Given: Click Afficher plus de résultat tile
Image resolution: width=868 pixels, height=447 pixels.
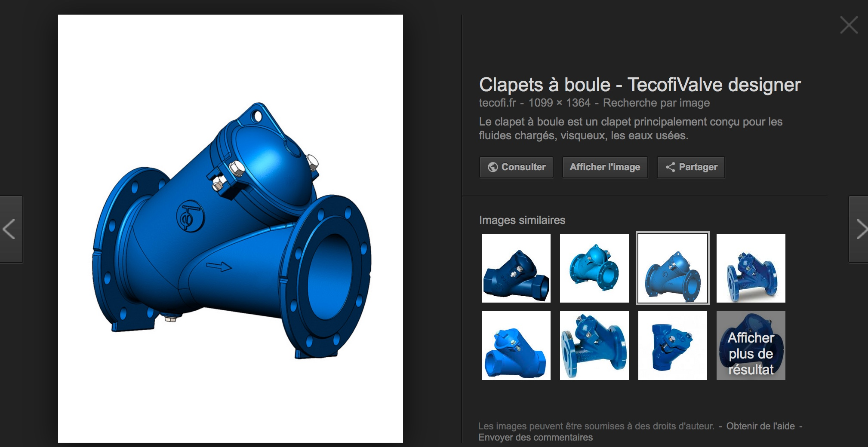Looking at the screenshot, I should [x=751, y=346].
